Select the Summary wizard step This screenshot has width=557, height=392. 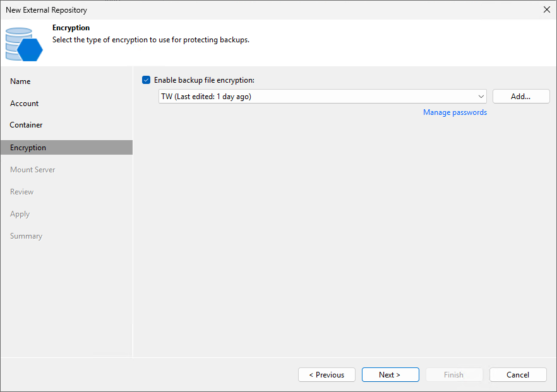[x=26, y=236]
